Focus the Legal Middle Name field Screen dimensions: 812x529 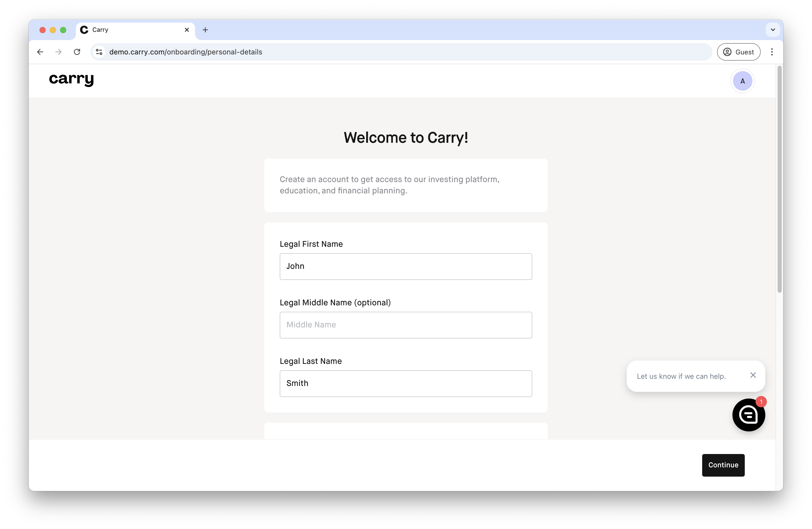tap(406, 325)
